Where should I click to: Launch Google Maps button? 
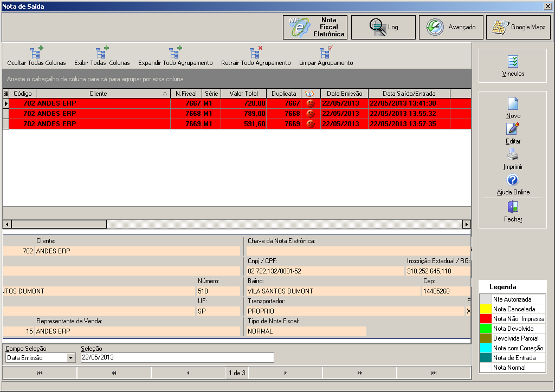pyautogui.click(x=518, y=27)
